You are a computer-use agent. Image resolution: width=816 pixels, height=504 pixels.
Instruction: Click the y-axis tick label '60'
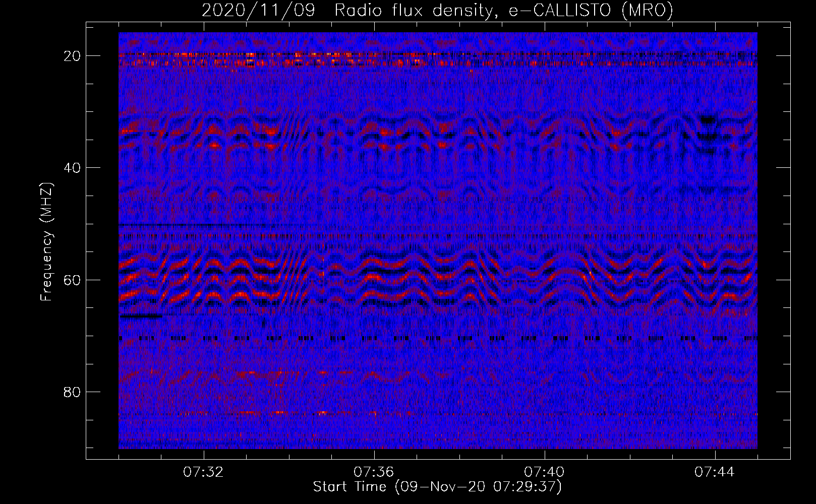click(x=73, y=280)
